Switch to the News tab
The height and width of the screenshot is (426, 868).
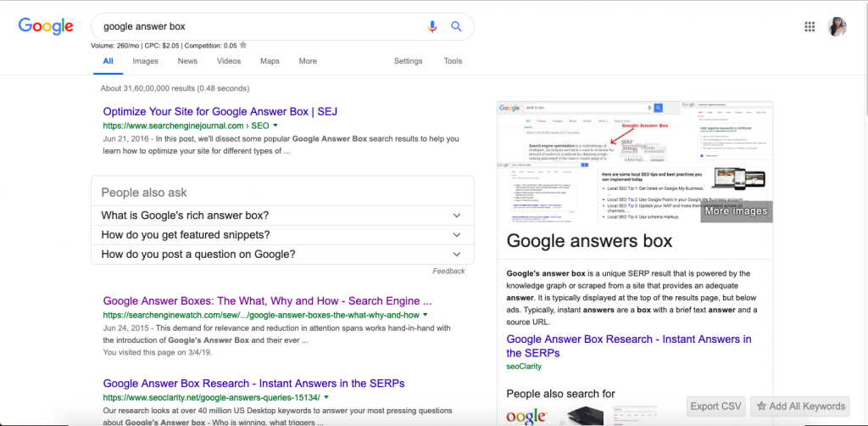tap(187, 61)
